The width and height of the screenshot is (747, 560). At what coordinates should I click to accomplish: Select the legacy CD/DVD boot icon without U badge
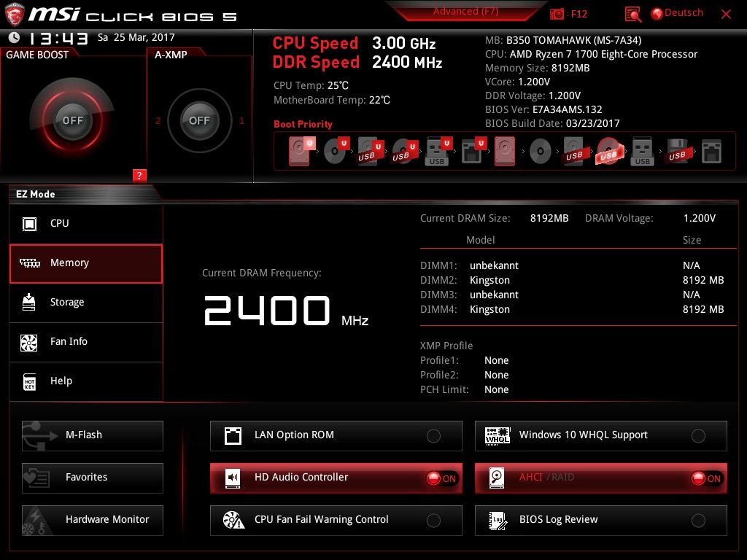[541, 152]
